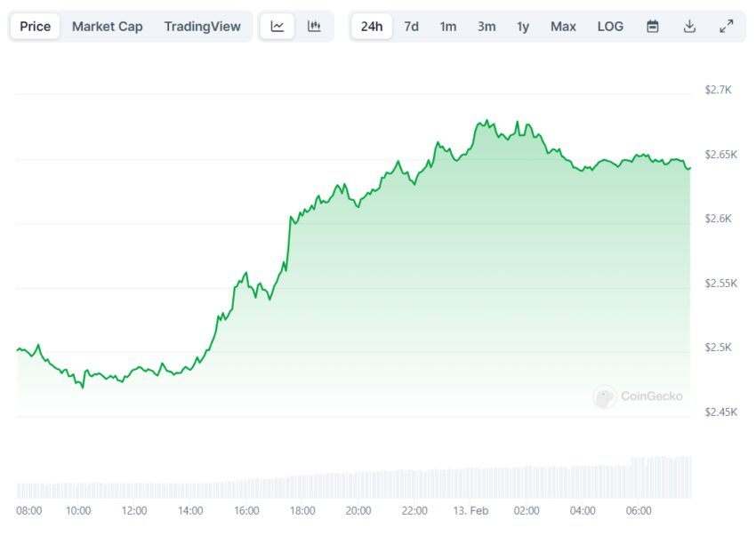This screenshot has width=756, height=536.
Task: Click the 13. Feb date label
Action: pyautogui.click(x=470, y=511)
